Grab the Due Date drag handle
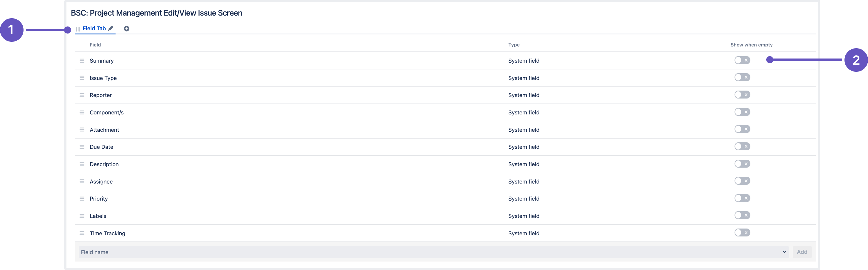Image resolution: width=868 pixels, height=270 pixels. click(x=82, y=147)
